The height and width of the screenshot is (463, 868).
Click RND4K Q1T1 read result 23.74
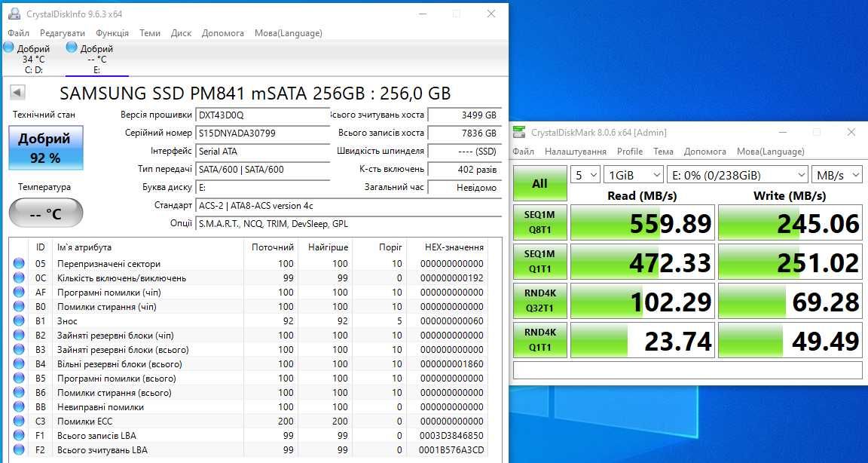point(643,340)
